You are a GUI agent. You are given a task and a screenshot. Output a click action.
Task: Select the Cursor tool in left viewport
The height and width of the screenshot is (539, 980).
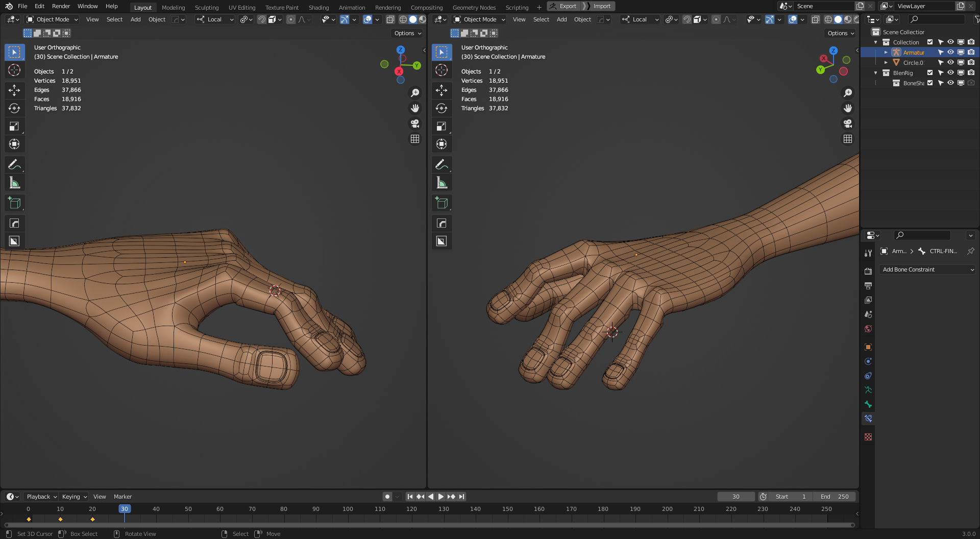click(x=14, y=70)
